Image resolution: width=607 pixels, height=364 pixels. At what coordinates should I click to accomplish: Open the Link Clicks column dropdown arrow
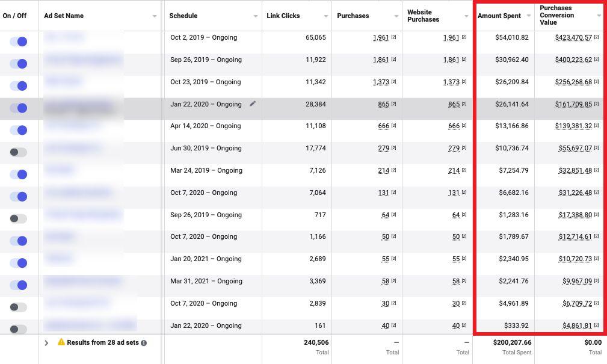pos(325,16)
